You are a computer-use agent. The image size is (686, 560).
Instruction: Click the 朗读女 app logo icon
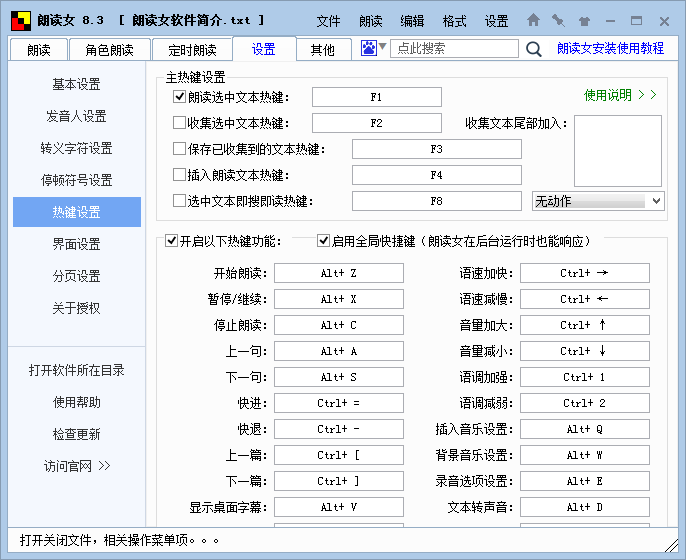[21, 21]
